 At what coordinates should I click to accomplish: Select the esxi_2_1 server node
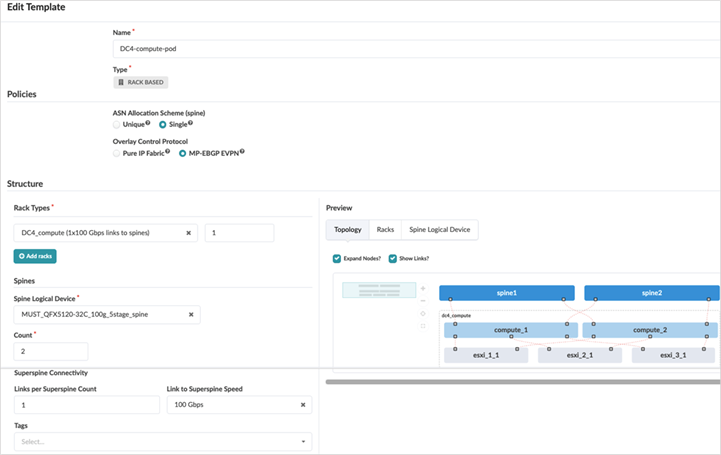click(580, 355)
